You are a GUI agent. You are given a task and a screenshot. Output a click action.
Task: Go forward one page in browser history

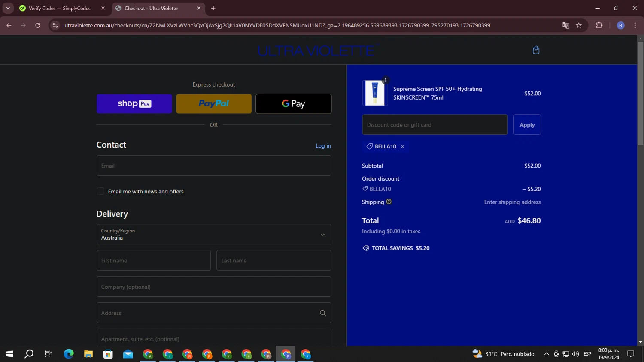coord(23,25)
